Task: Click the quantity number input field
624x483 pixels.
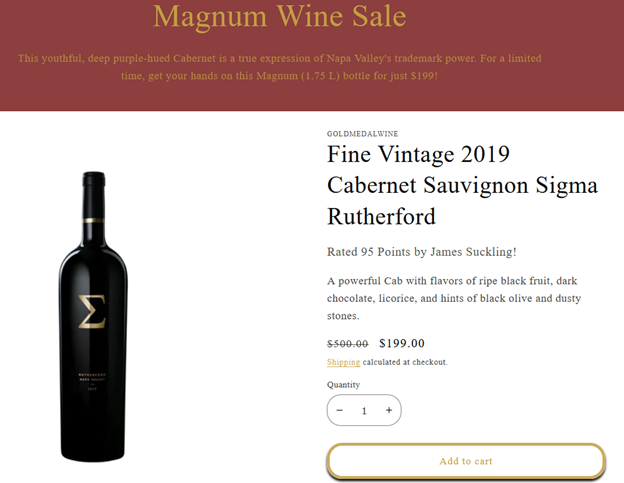Action: (364, 410)
